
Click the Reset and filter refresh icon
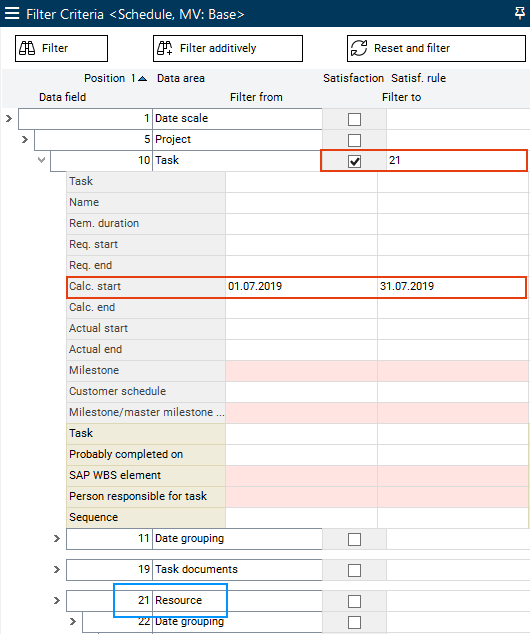coord(359,48)
